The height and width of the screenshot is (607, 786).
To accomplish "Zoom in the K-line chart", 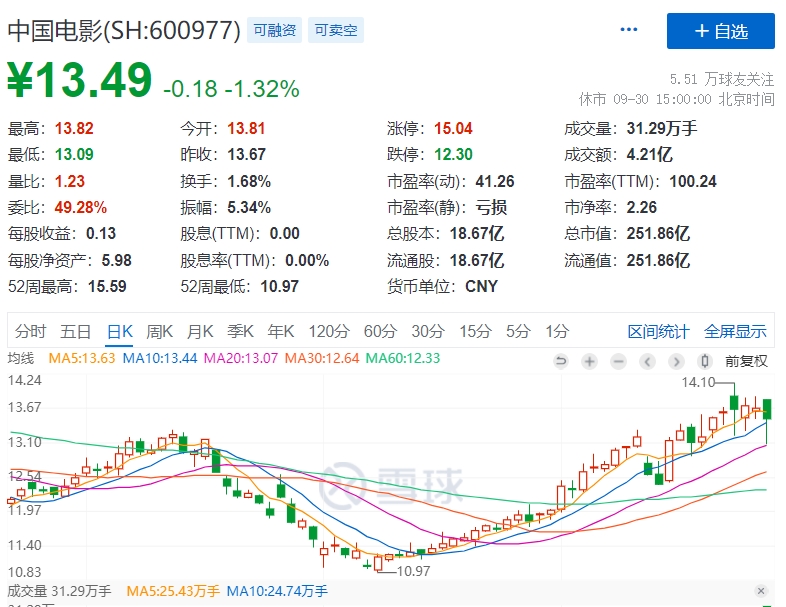I will click(590, 361).
